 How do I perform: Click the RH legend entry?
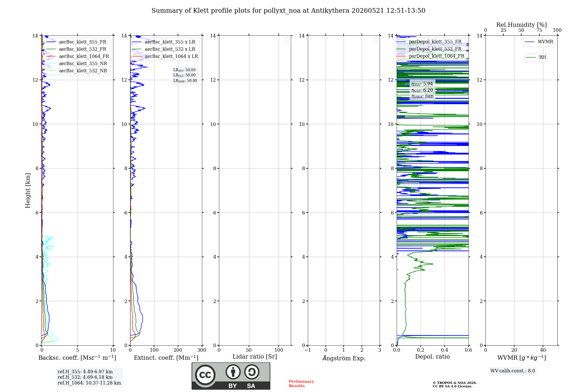pyautogui.click(x=536, y=57)
